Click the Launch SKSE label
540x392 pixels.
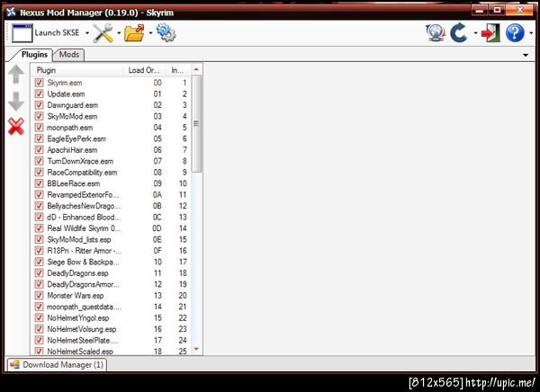[x=57, y=32]
